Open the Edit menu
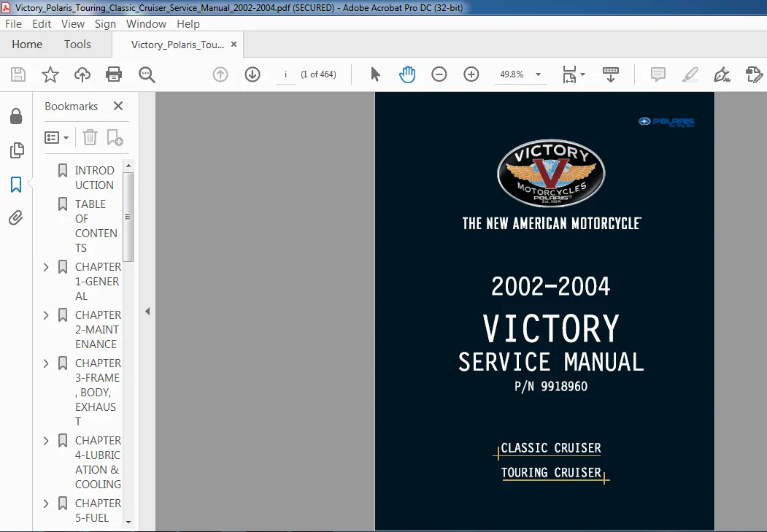 [x=42, y=23]
